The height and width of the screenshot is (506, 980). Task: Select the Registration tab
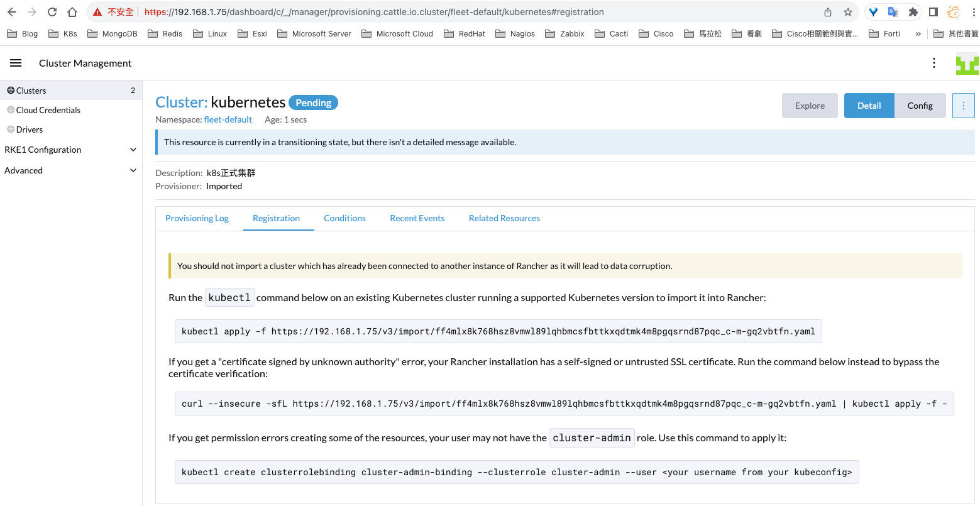[276, 218]
